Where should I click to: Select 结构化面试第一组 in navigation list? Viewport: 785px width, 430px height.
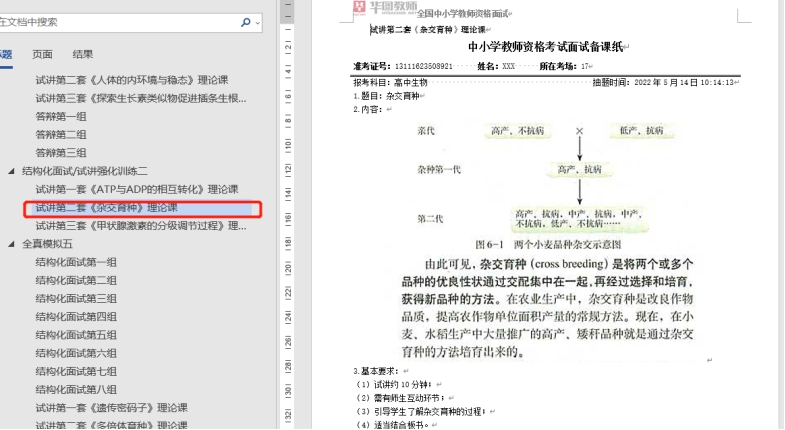[x=76, y=262]
